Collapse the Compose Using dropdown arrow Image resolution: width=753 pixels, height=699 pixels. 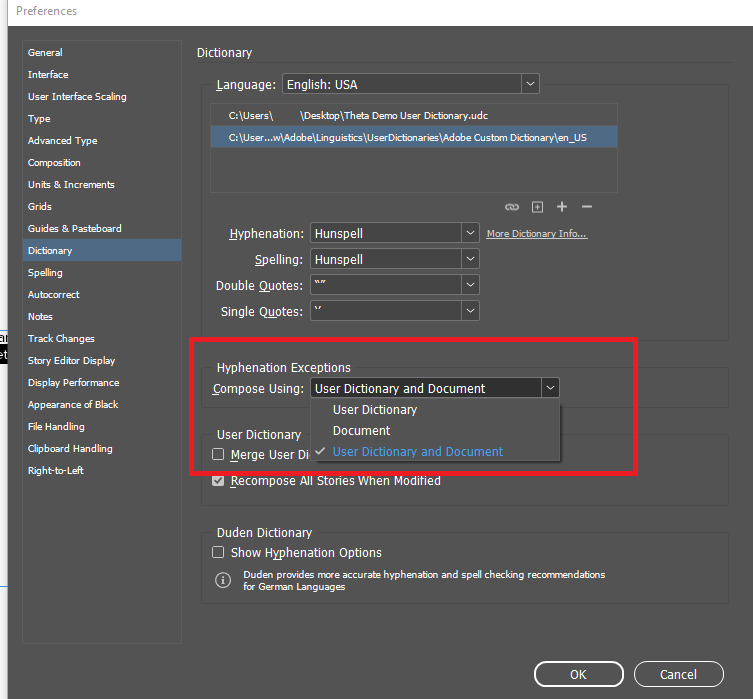click(550, 388)
